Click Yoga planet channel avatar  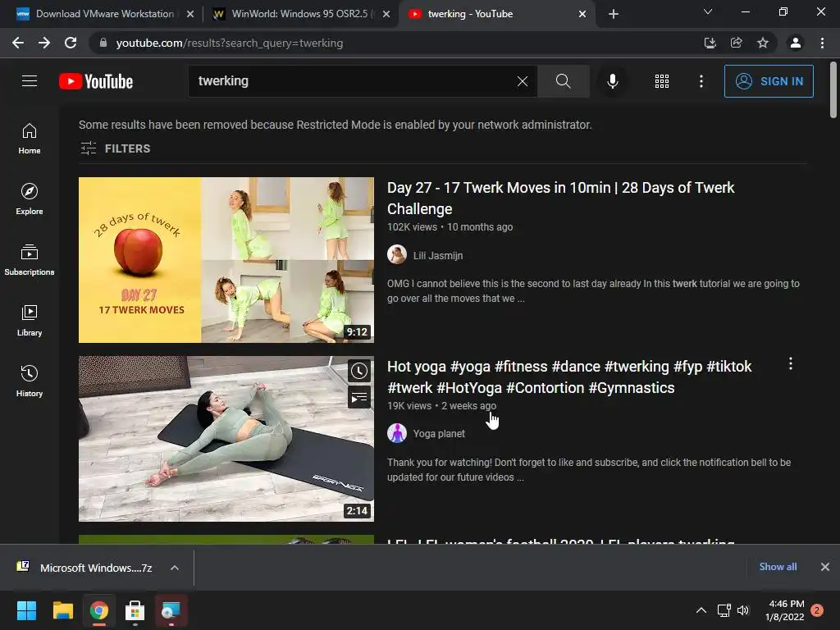pyautogui.click(x=397, y=433)
